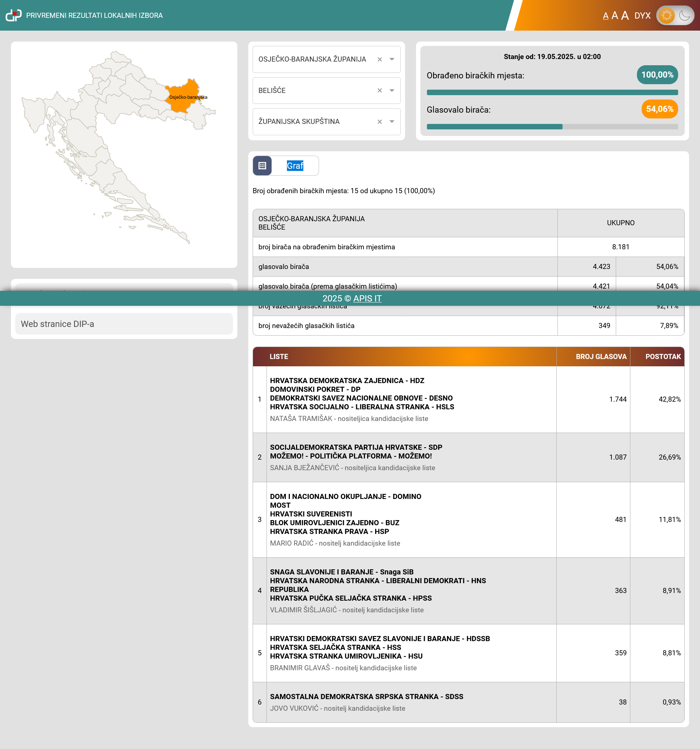Screen dimensions: 700x749
Task: Select the medium font size A
Action: tap(615, 15)
